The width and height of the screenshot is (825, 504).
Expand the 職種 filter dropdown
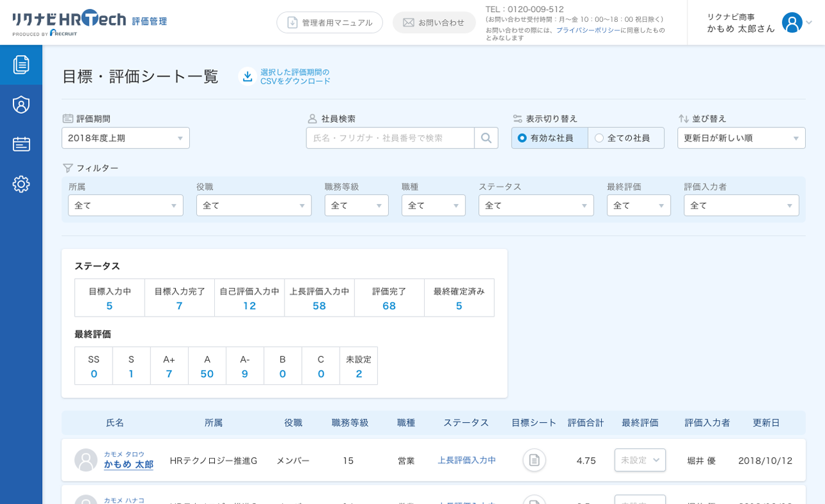(434, 205)
